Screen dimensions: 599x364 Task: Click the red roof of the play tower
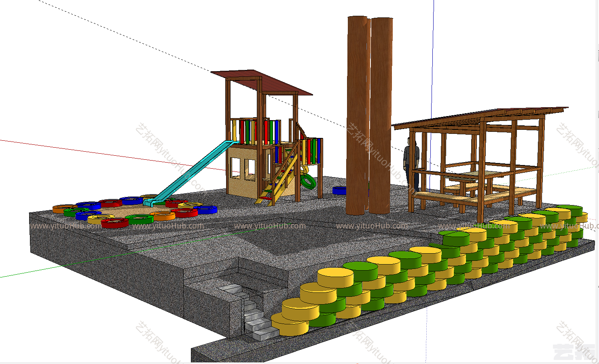[262, 82]
